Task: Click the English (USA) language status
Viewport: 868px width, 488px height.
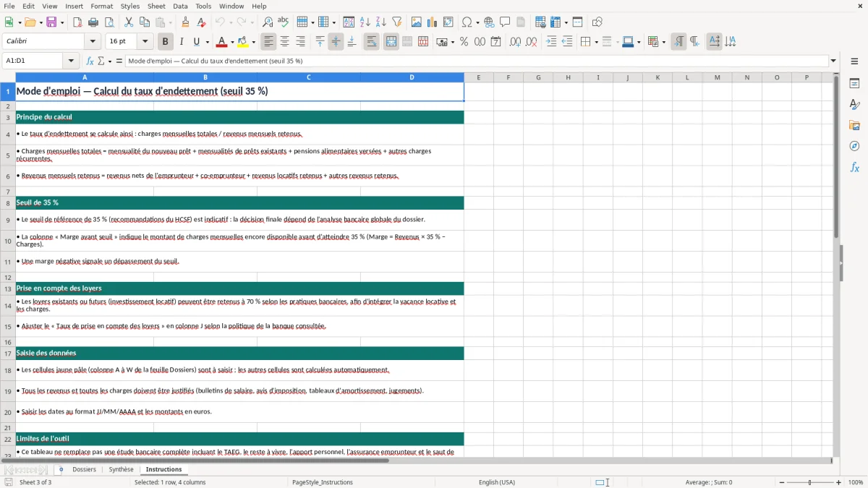Action: 496,482
